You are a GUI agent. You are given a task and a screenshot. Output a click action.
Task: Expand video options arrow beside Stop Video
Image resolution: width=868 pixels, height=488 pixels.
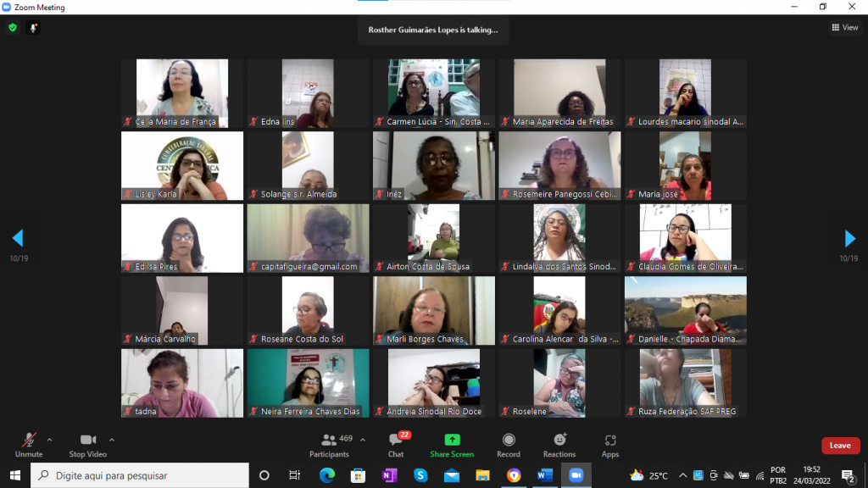pos(112,440)
